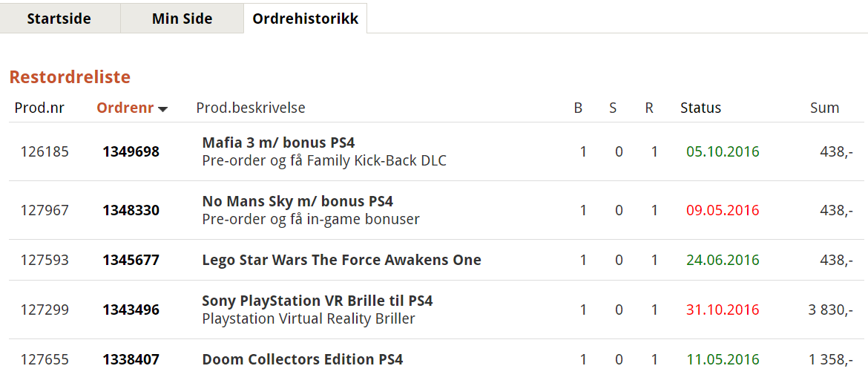Click the Sum column header
868x386 pixels.
coord(825,108)
